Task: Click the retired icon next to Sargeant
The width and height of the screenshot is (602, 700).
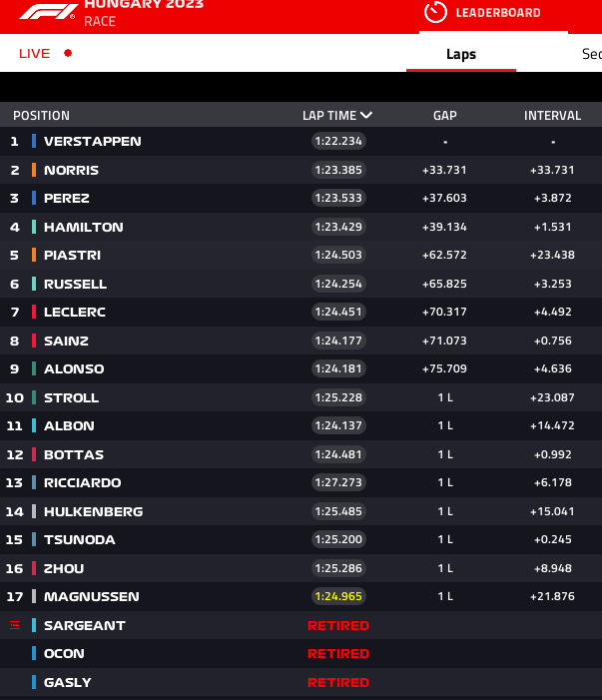Action: tap(15, 625)
